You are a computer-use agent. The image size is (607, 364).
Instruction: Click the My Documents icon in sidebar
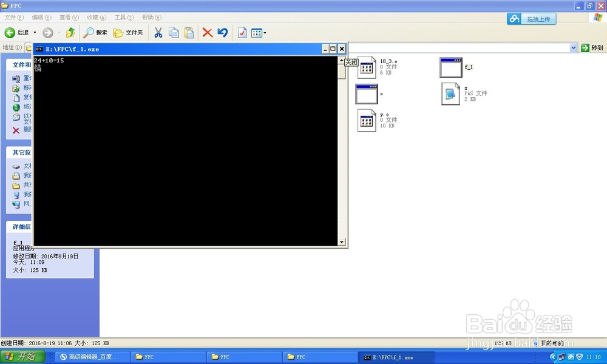16,176
